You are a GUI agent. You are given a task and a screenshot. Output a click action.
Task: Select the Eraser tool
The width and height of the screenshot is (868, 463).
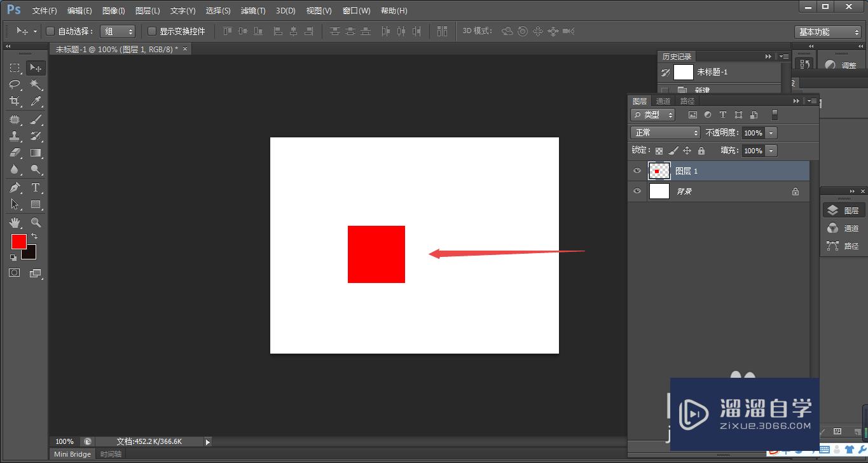15,153
